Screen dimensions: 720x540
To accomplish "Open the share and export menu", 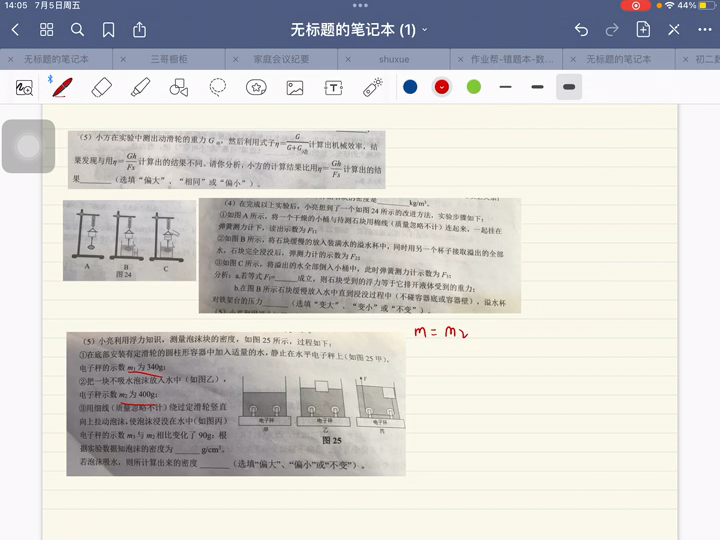I will pyautogui.click(x=139, y=30).
